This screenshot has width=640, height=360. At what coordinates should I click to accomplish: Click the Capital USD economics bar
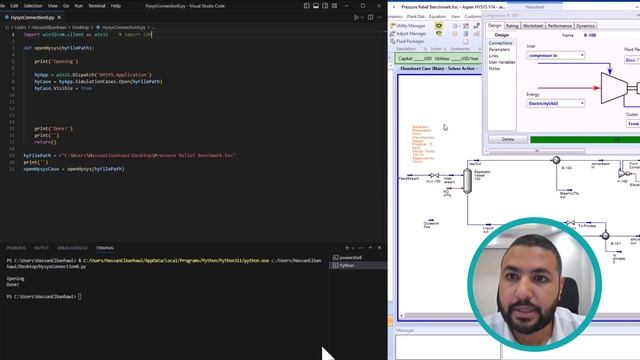click(439, 58)
